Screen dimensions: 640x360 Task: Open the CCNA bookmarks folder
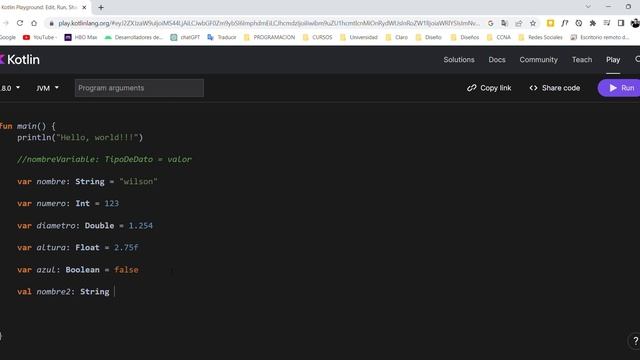(499, 37)
